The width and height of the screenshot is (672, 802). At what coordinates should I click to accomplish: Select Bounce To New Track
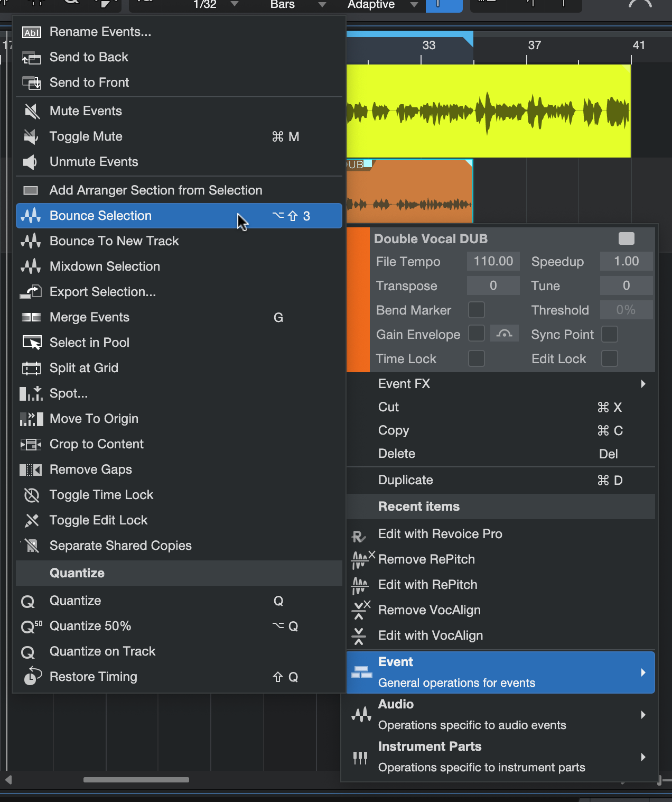[114, 241]
